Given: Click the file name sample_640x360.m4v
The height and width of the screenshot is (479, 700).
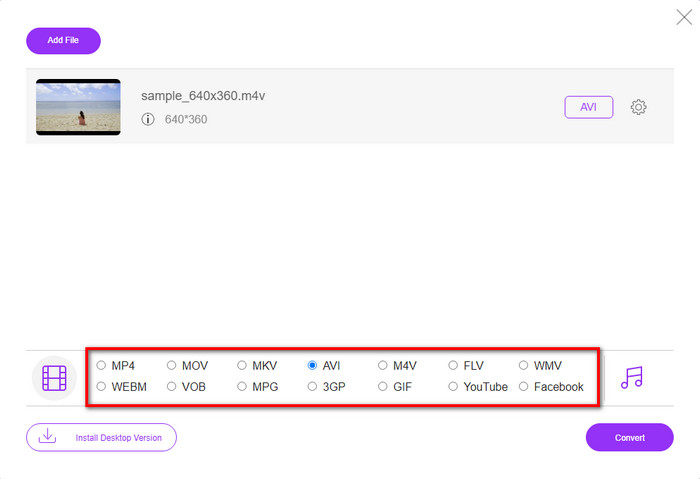Looking at the screenshot, I should coord(203,96).
